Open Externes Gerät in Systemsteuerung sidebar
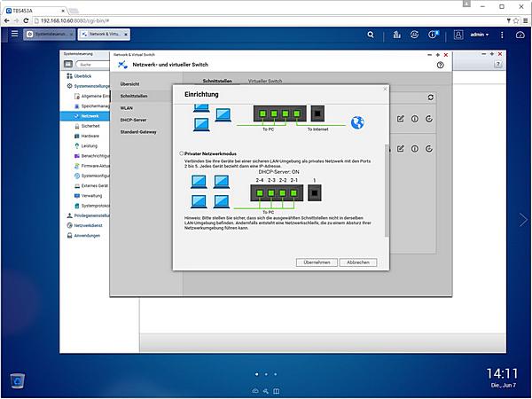The image size is (532, 399). (x=91, y=185)
